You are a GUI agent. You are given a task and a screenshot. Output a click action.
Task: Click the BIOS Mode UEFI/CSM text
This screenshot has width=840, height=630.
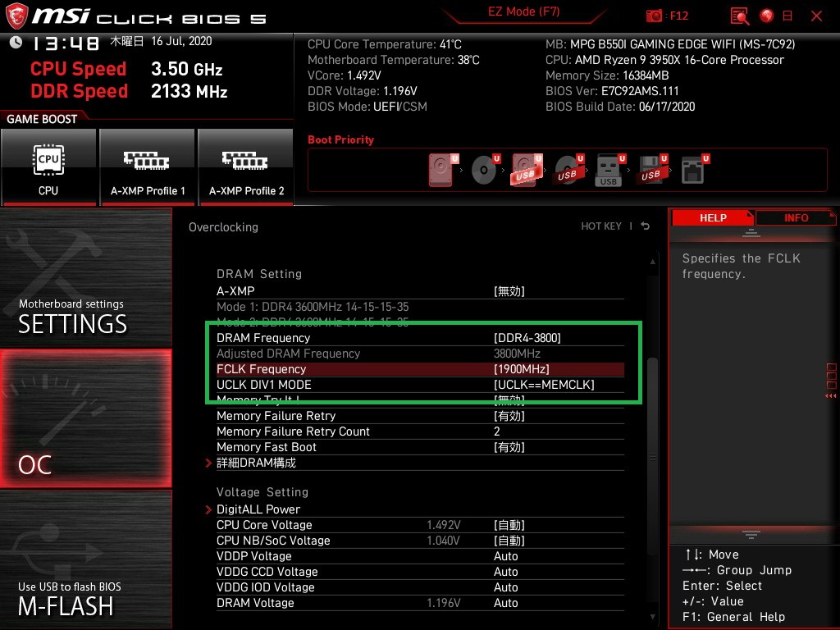pos(367,107)
